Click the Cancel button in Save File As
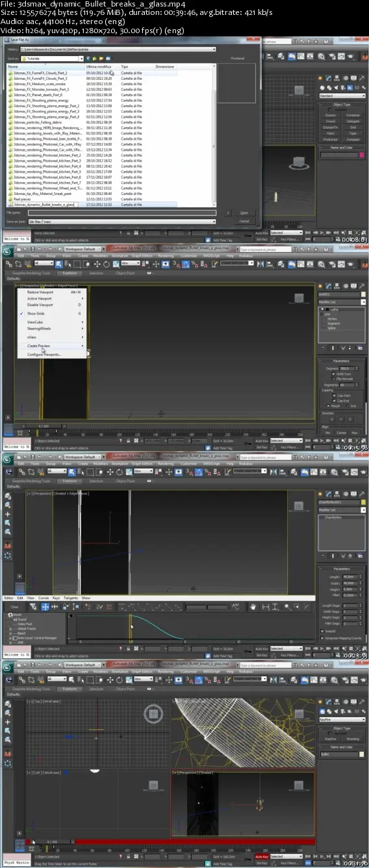 (x=244, y=221)
